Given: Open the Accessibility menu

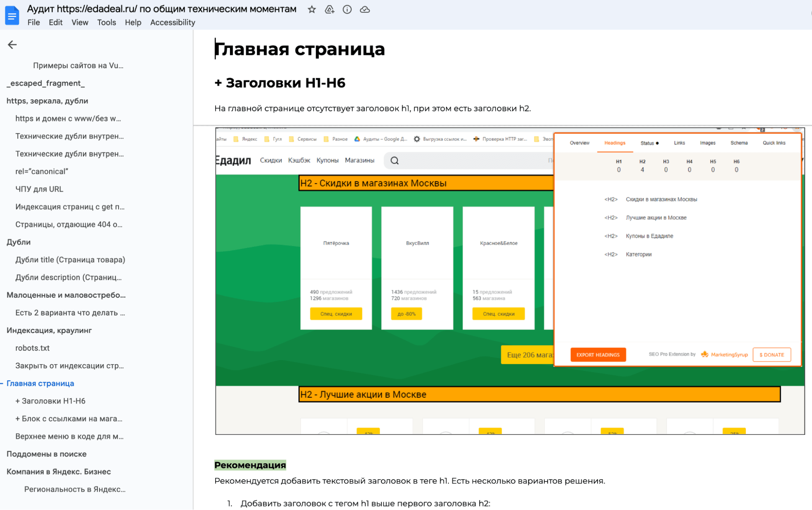Looking at the screenshot, I should click(173, 22).
